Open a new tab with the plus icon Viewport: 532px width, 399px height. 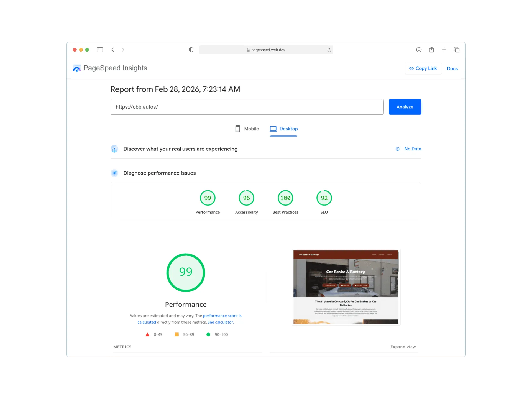click(x=444, y=50)
